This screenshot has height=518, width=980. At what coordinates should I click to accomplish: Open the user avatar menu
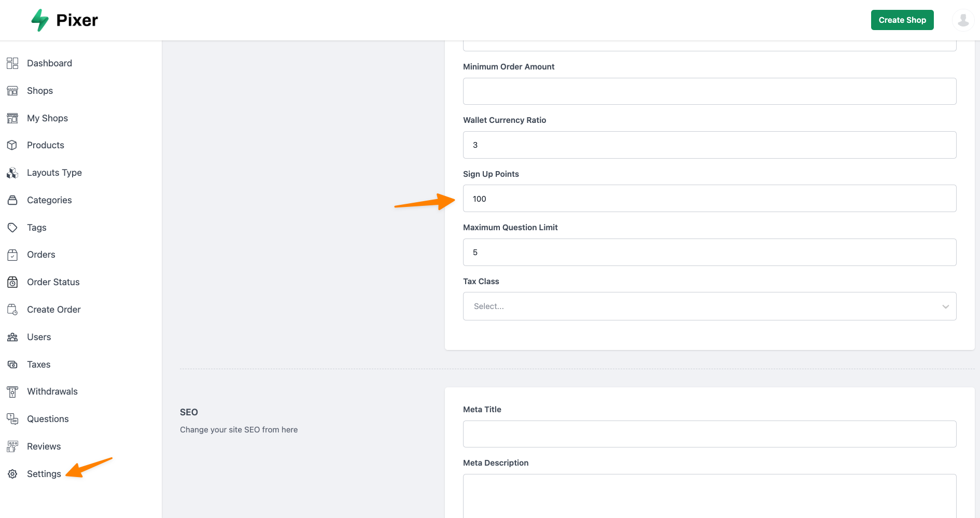coord(963,20)
